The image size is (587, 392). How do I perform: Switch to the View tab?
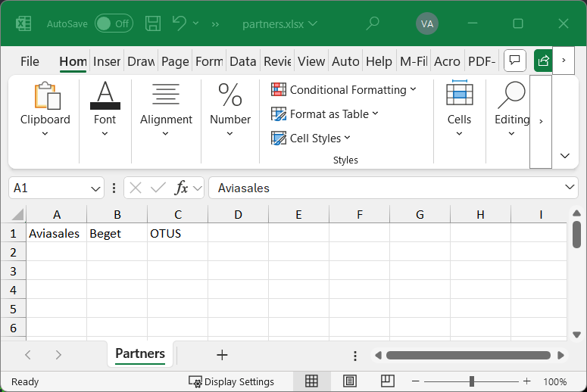coord(311,61)
